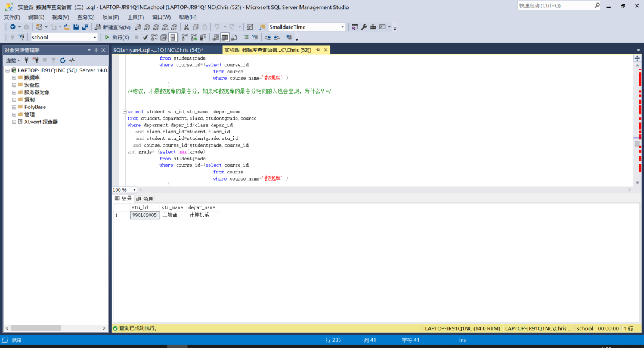Click the Undo arrow icon
The width and height of the screenshot is (644, 348).
tap(217, 27)
